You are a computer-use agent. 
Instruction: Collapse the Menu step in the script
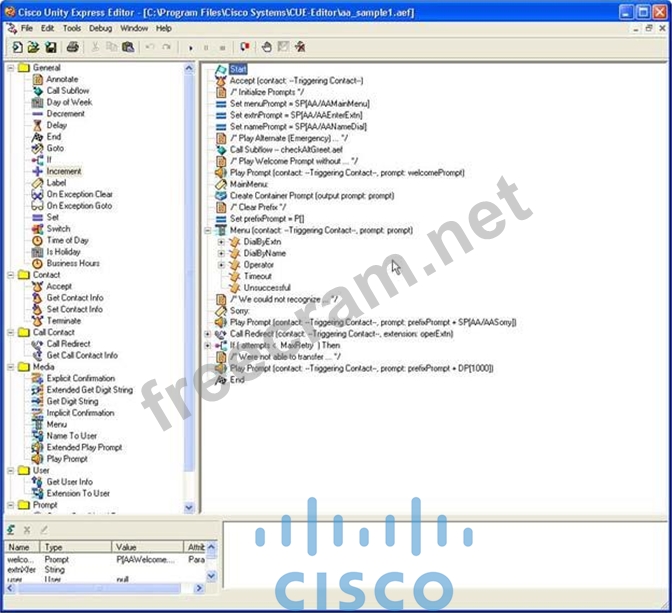(207, 230)
